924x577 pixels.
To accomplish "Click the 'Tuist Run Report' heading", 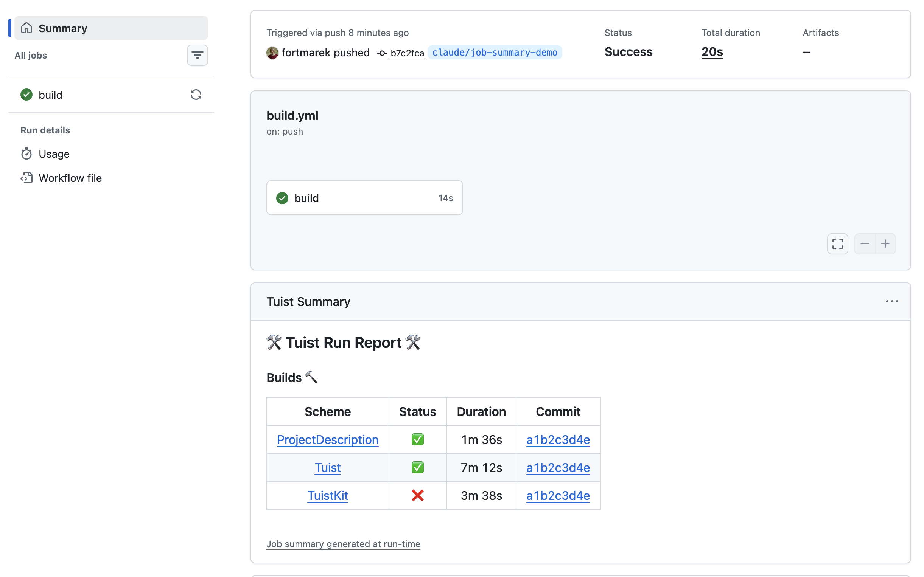I will 343,342.
